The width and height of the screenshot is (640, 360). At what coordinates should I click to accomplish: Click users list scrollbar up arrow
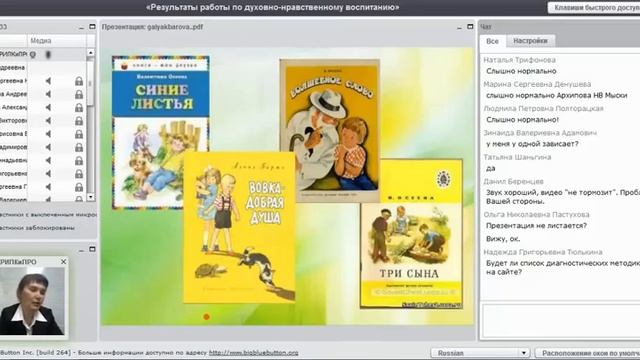tap(91, 53)
